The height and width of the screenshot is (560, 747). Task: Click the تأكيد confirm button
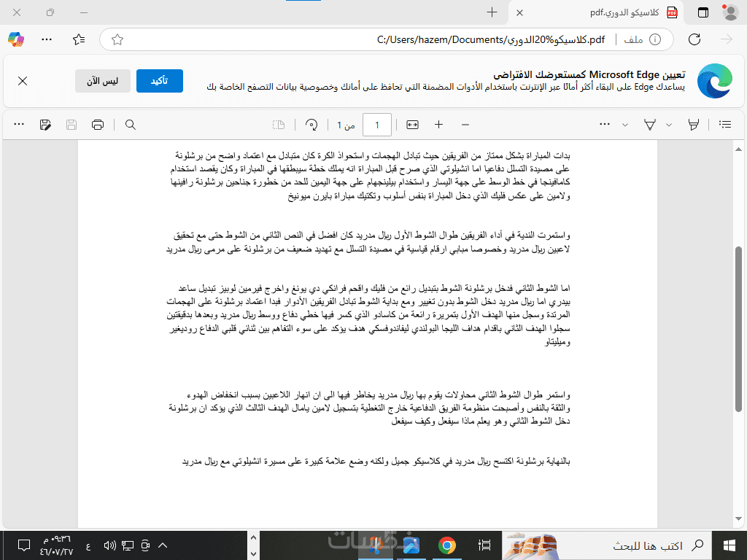[160, 81]
